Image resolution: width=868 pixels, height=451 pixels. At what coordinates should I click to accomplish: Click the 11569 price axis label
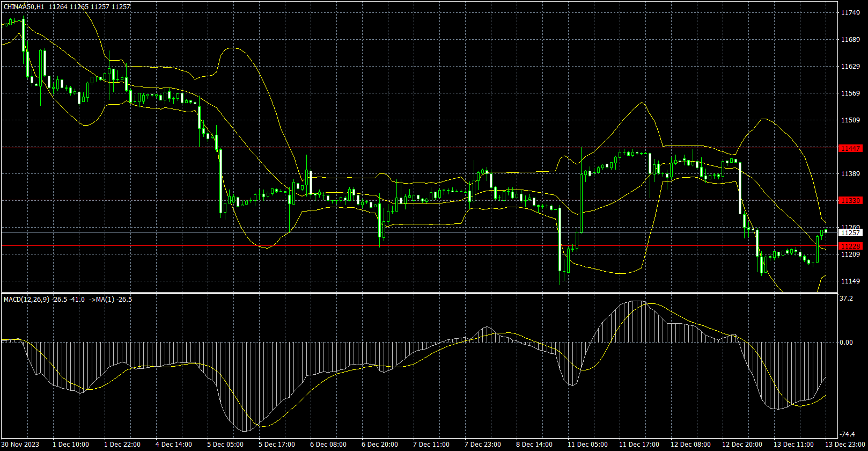click(851, 93)
